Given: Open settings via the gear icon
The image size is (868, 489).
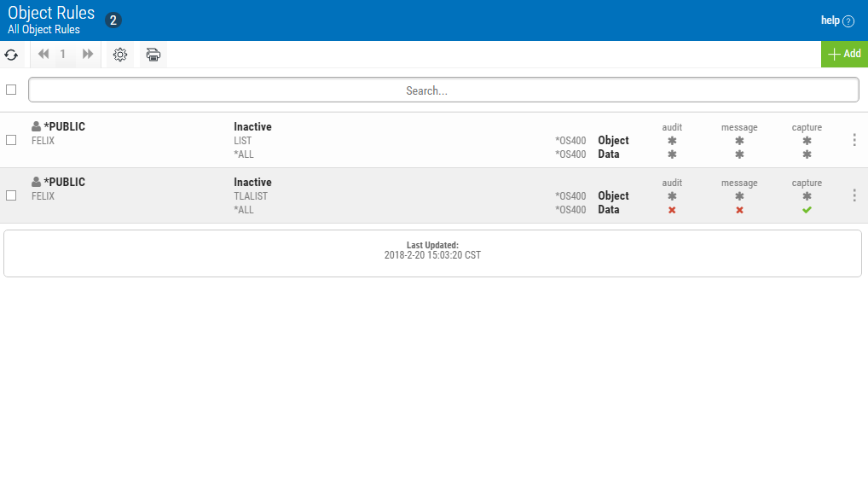Looking at the screenshot, I should (x=120, y=55).
